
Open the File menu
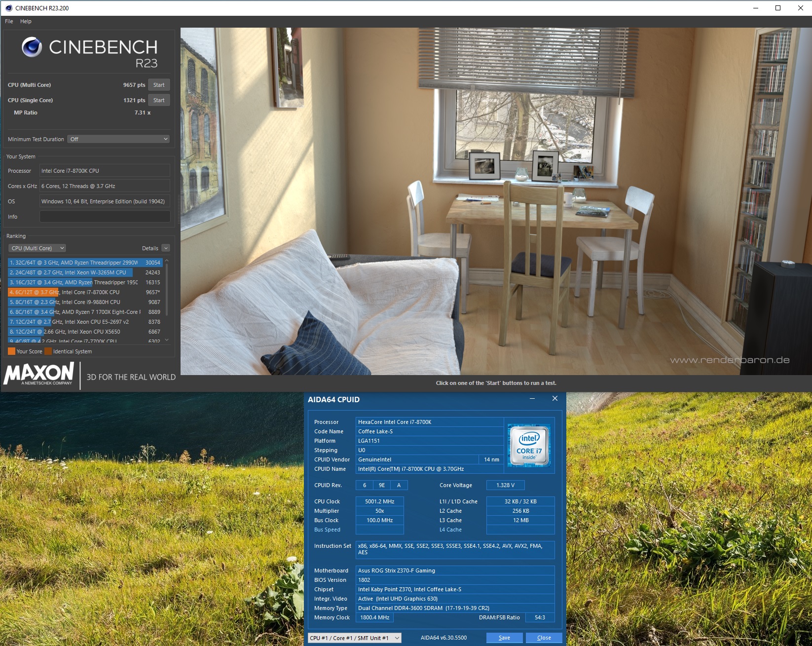point(9,21)
